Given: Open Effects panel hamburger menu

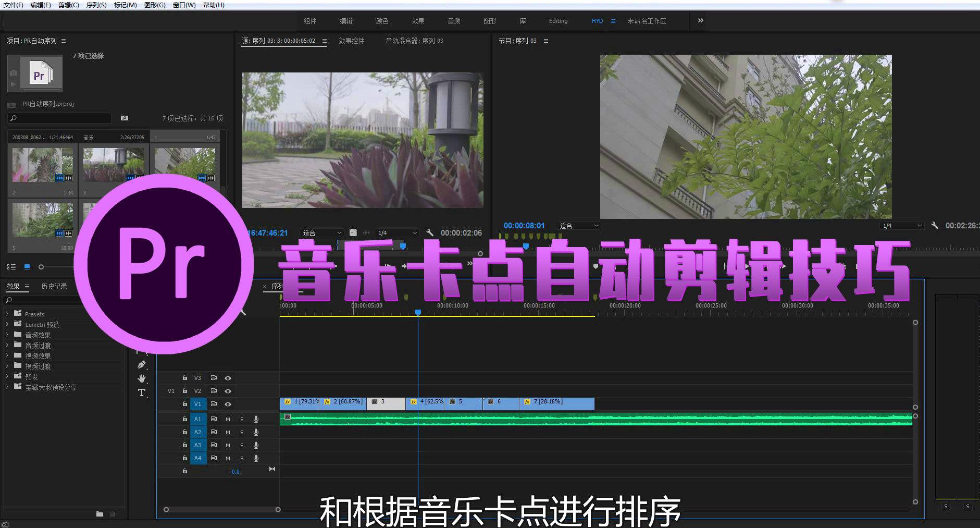Looking at the screenshot, I should (27, 286).
